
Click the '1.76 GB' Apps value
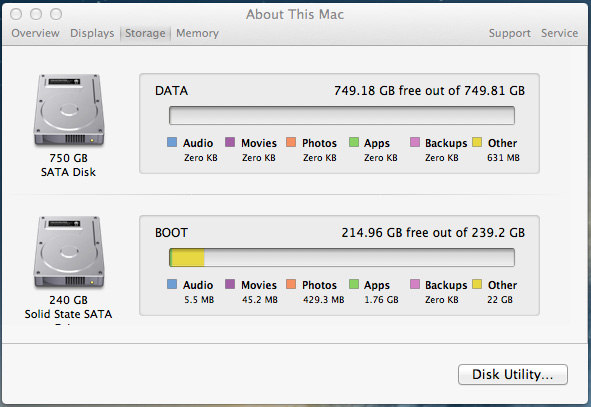[x=381, y=300]
